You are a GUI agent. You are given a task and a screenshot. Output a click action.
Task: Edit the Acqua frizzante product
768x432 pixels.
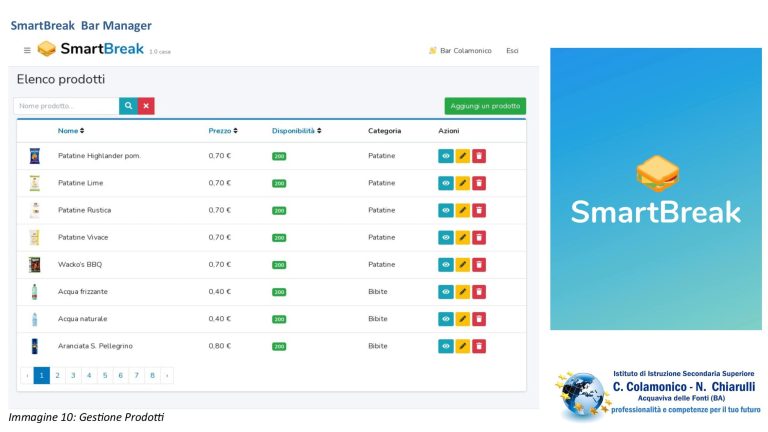click(462, 292)
